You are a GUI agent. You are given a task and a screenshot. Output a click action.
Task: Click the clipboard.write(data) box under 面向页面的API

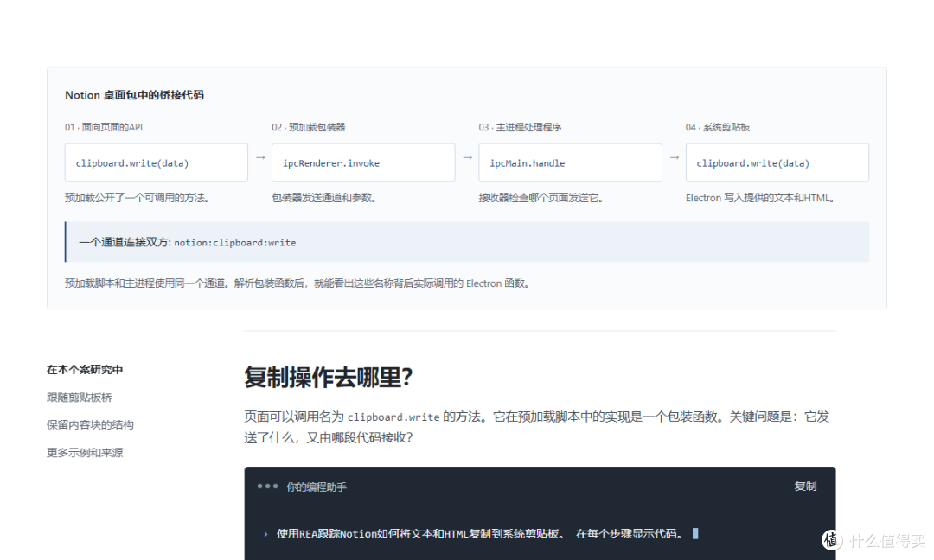pos(156,162)
